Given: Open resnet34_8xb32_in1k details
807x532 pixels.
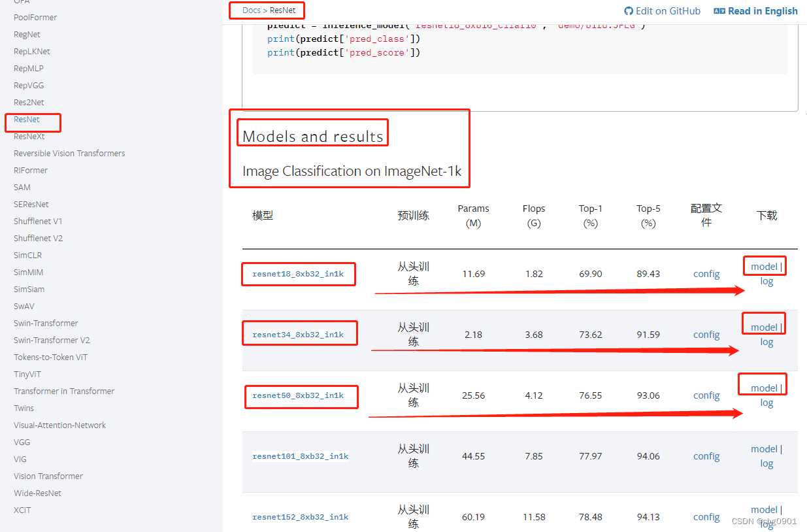Looking at the screenshot, I should click(x=299, y=333).
